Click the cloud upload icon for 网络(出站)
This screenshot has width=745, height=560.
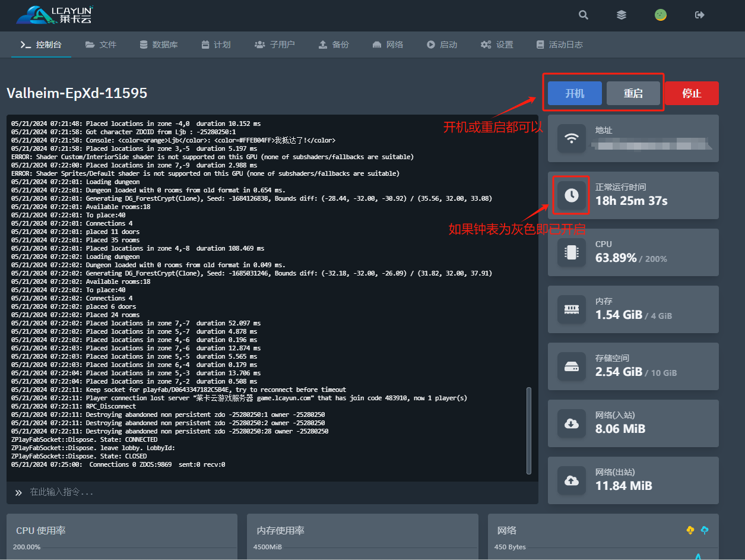572,480
